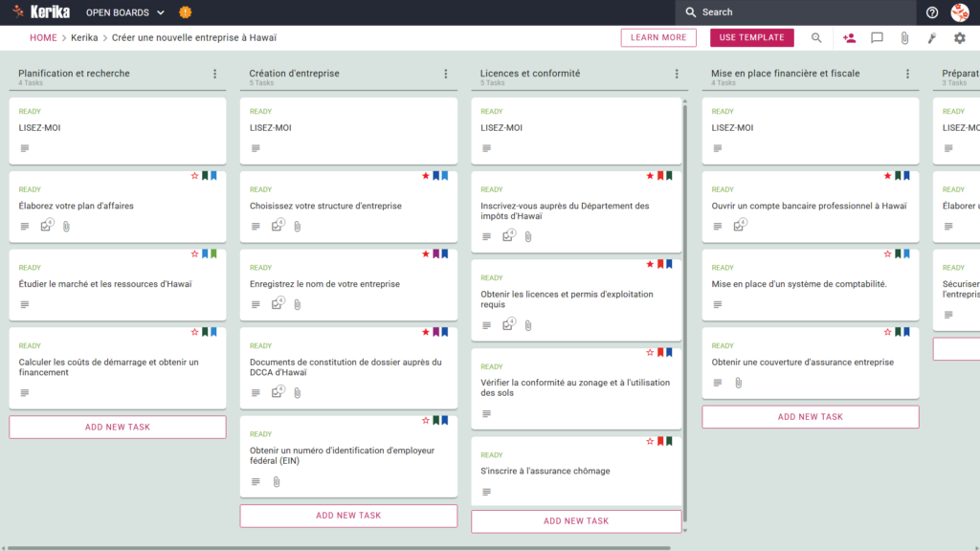980x551 pixels.
Task: Open Création d'entreprise column options menu
Action: click(446, 74)
